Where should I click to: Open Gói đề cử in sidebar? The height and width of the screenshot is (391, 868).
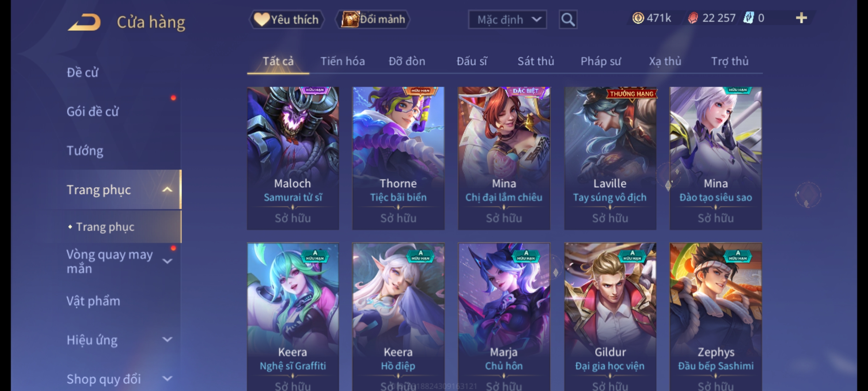point(93,112)
